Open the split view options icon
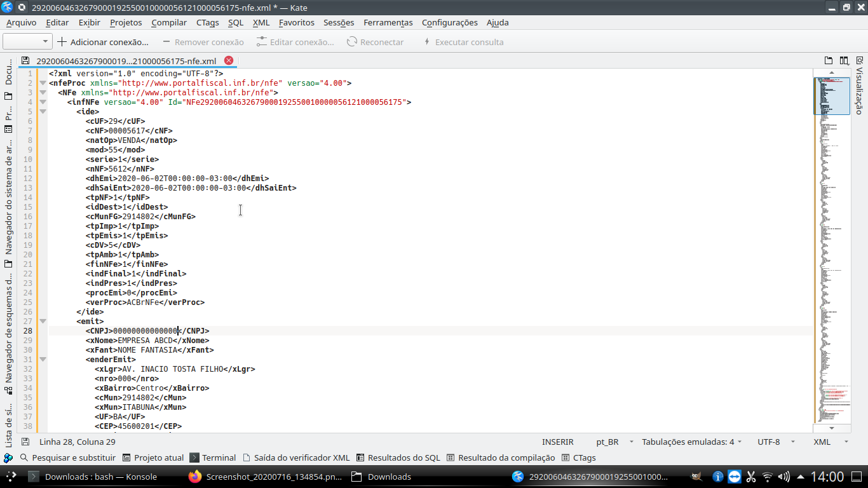The image size is (868, 488). (x=844, y=61)
